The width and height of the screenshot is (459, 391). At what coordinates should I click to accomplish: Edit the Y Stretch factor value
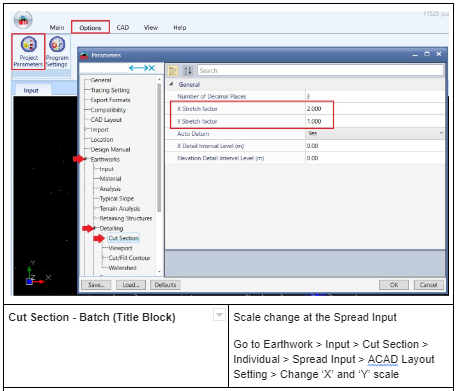click(375, 121)
